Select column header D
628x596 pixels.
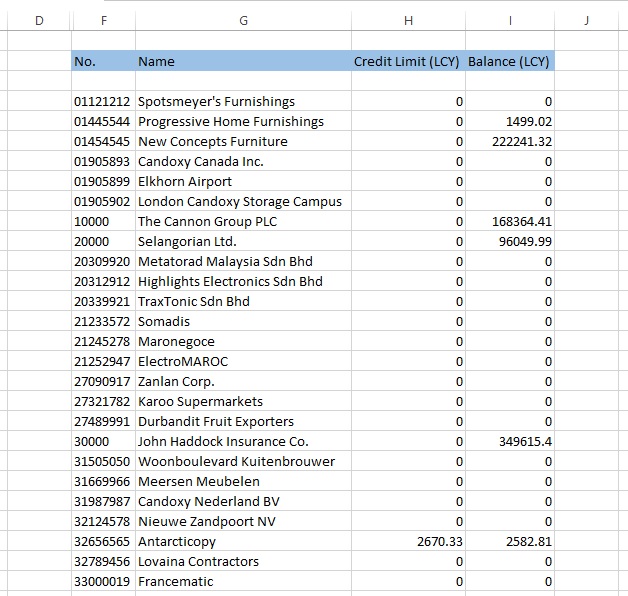pyautogui.click(x=39, y=20)
